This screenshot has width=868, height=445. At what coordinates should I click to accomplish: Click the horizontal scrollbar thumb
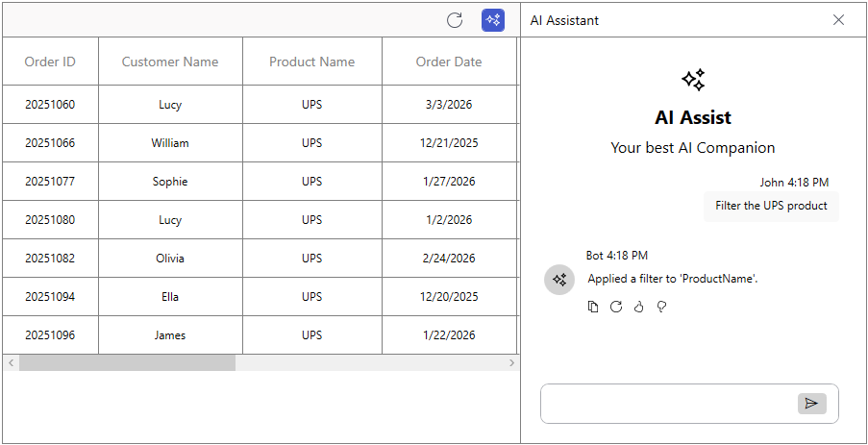127,363
